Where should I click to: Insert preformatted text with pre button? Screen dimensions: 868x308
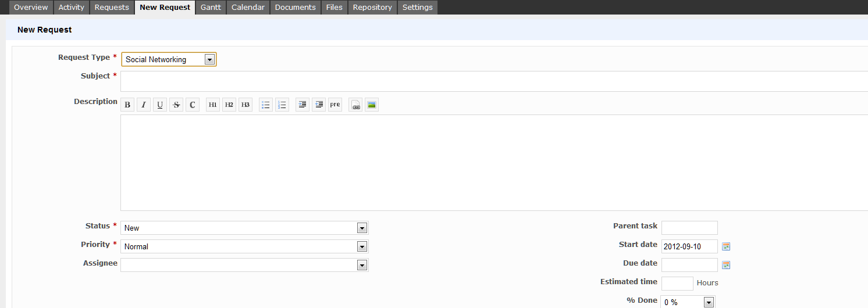pyautogui.click(x=335, y=105)
